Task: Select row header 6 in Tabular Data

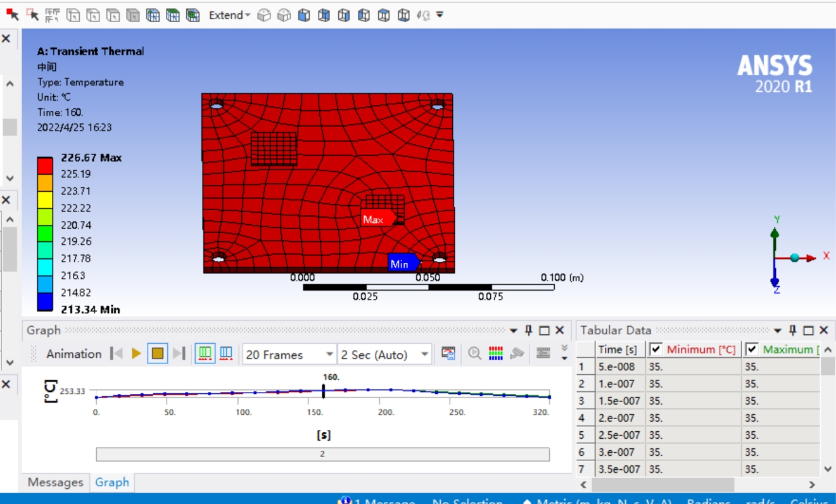Action: pyautogui.click(x=586, y=452)
